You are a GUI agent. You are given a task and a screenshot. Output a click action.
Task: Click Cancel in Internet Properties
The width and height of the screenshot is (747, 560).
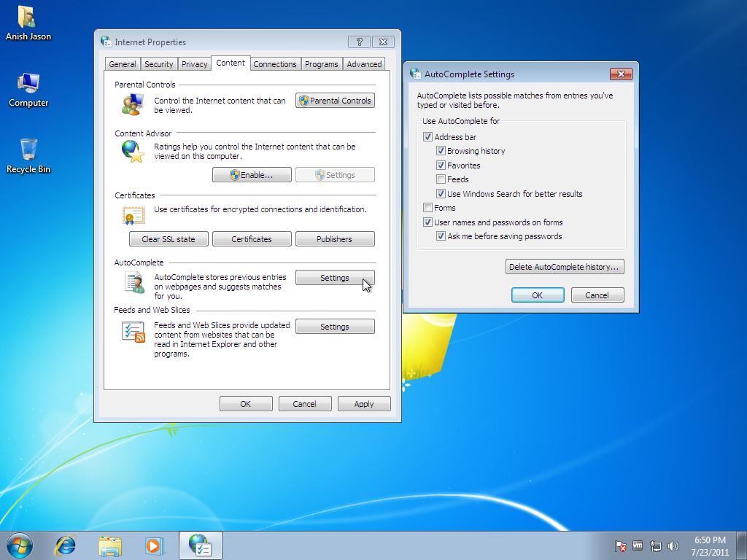coord(305,404)
